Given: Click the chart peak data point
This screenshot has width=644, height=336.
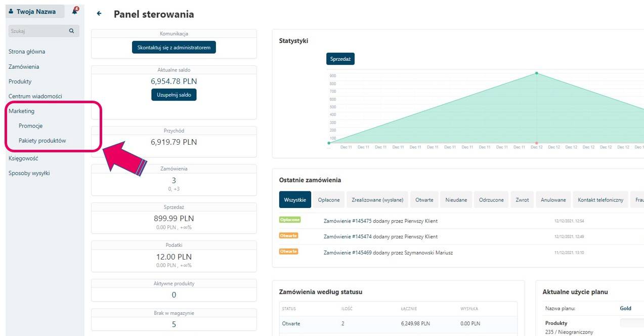Looking at the screenshot, I should 537,73.
